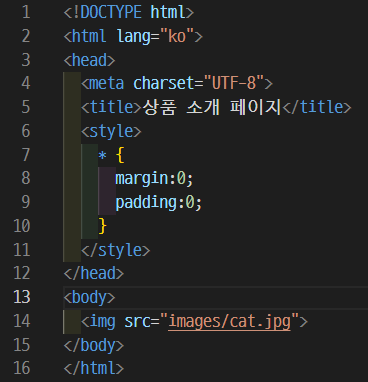Click line number 12 in the gutter
This screenshot has width=368, height=382.
pyautogui.click(x=22, y=273)
